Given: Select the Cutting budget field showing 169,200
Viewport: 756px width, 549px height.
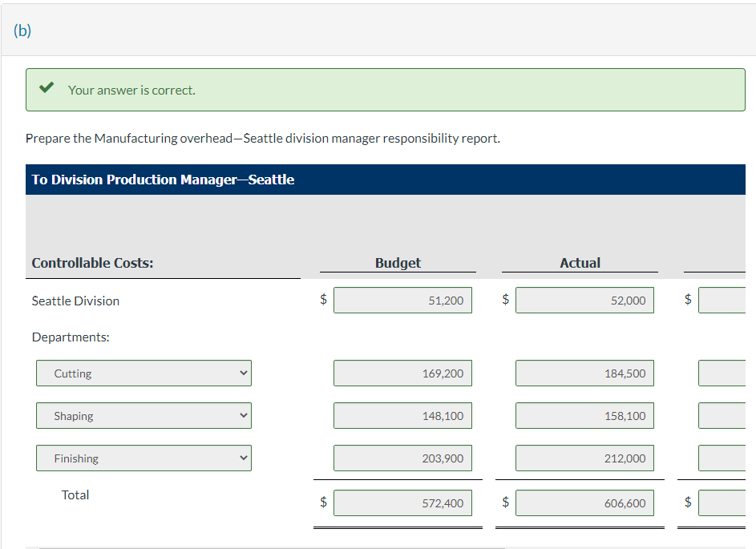Looking at the screenshot, I should coord(402,373).
